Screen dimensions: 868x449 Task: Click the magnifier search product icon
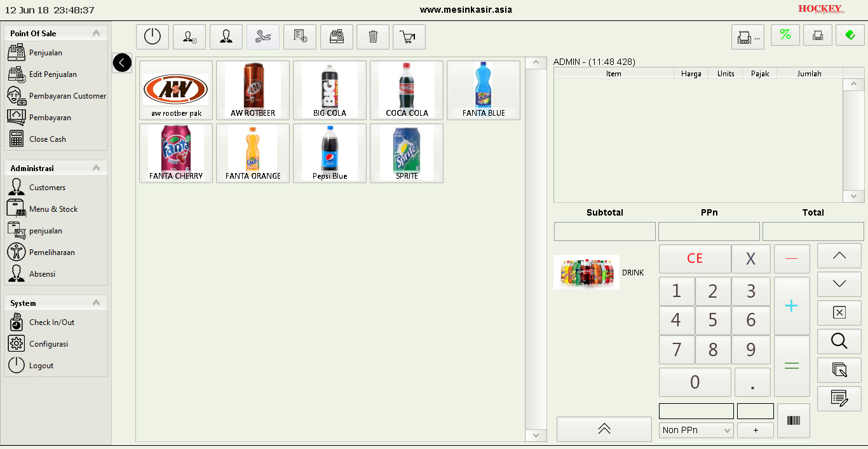(839, 342)
